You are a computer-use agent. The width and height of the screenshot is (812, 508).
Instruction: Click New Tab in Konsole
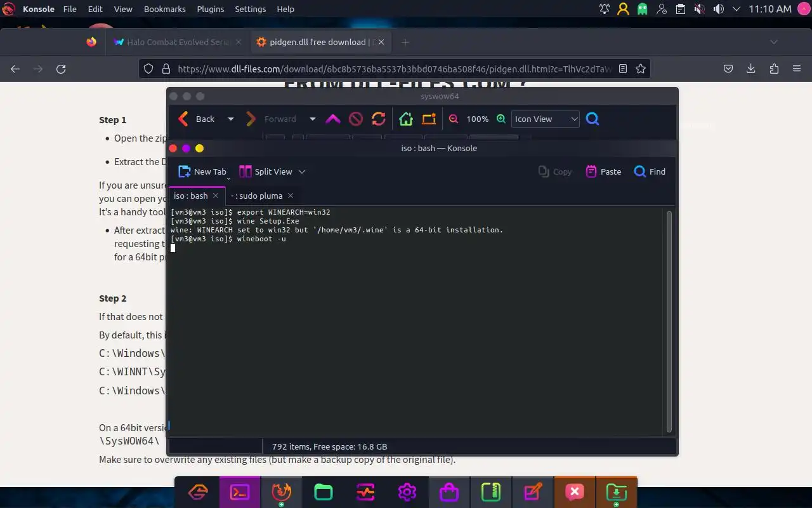pos(202,171)
